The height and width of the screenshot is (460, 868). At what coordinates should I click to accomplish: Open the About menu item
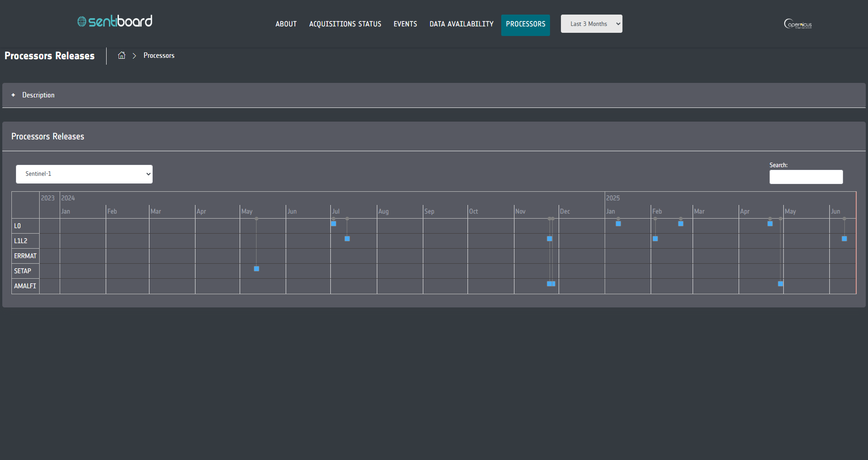pyautogui.click(x=286, y=24)
